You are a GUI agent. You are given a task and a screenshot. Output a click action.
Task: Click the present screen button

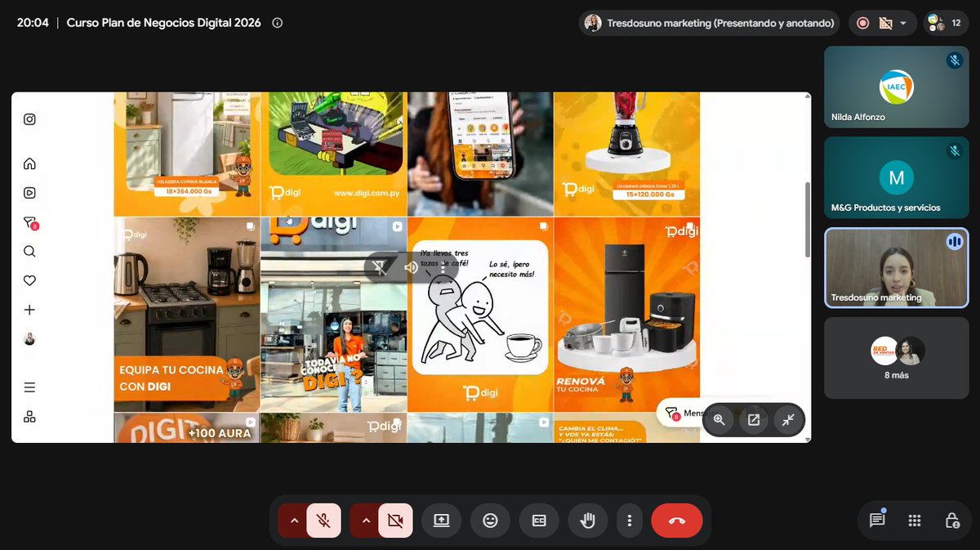click(441, 521)
